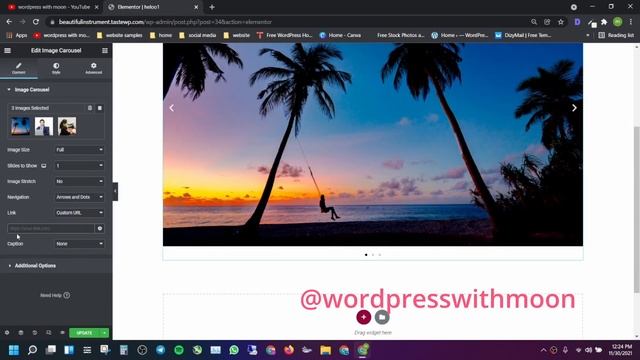The width and height of the screenshot is (640, 360).
Task: Open the Navigation dropdown
Action: 80,197
